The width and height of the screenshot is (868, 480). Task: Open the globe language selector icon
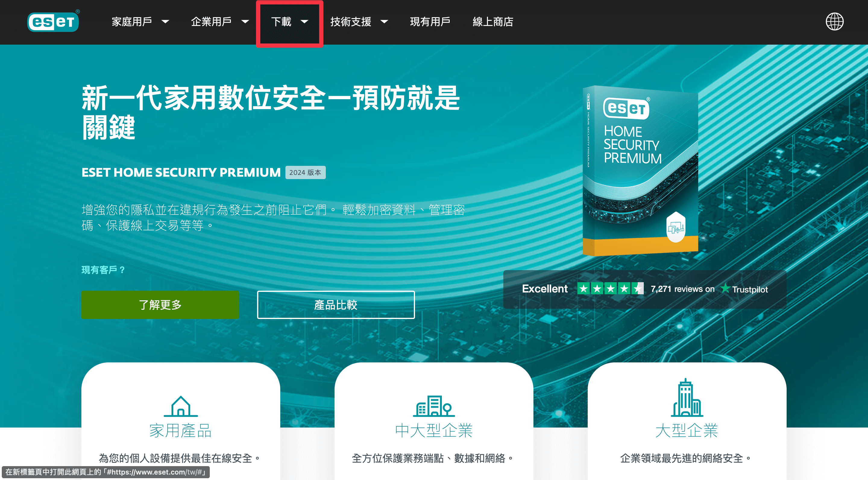[x=834, y=22]
